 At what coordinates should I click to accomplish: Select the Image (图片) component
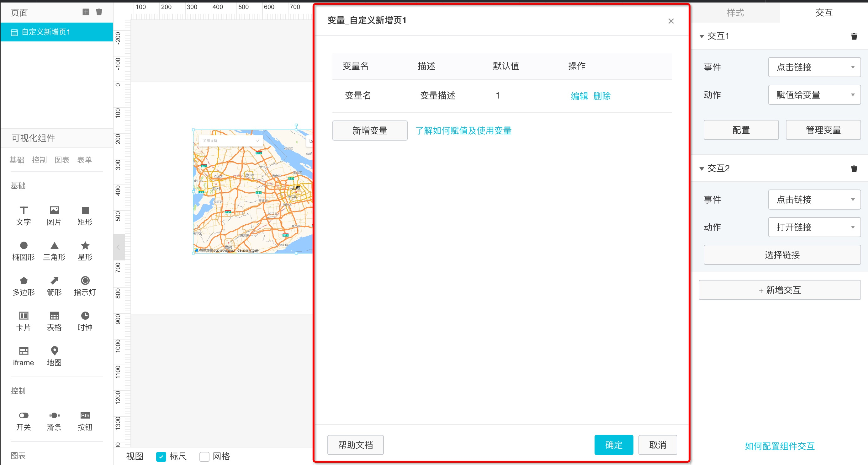point(54,216)
